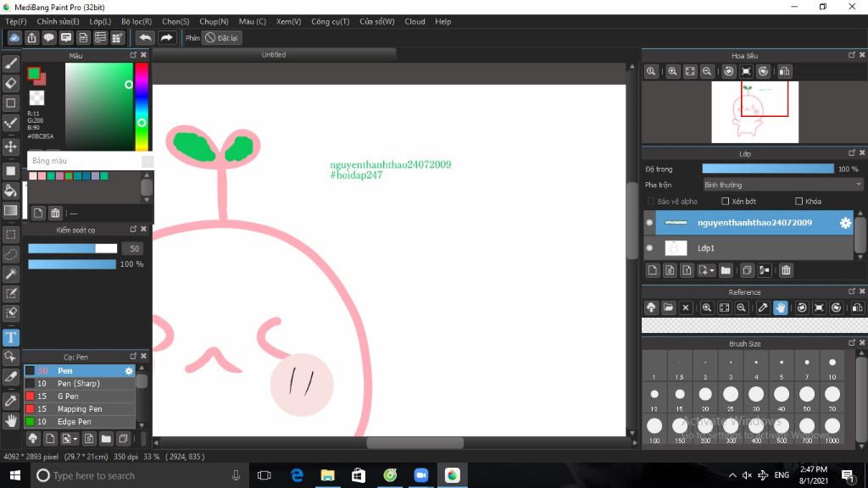Switch to the Untitled canvas tab

tap(274, 55)
